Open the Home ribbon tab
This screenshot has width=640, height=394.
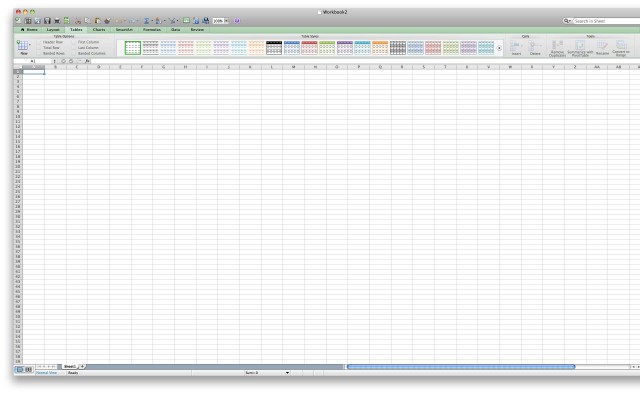(29, 30)
